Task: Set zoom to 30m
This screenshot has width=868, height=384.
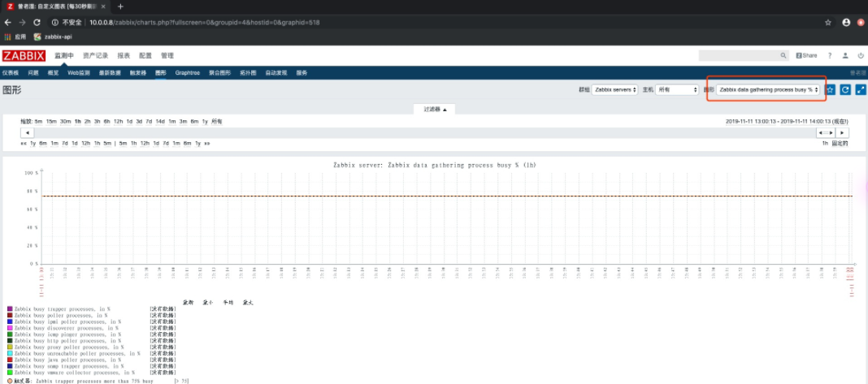Action: pyautogui.click(x=65, y=121)
